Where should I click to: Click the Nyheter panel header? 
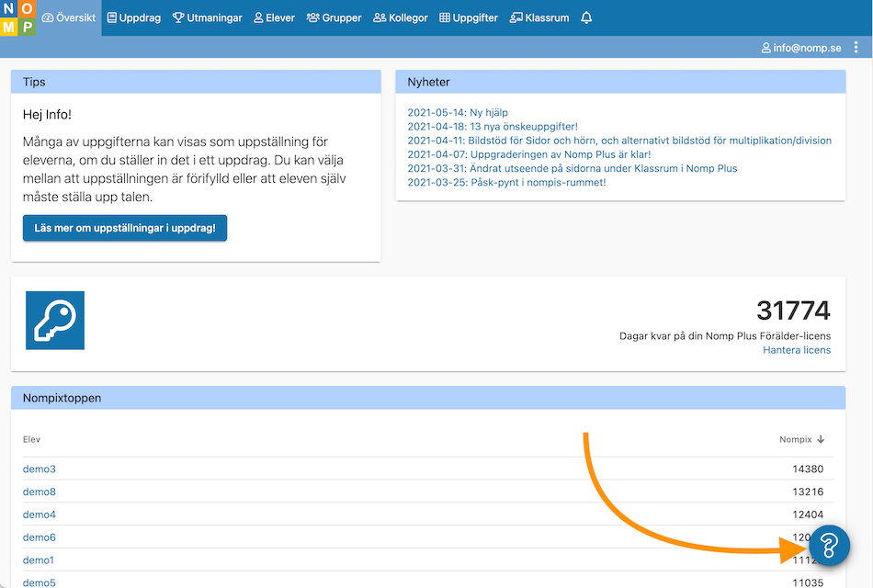pos(620,82)
